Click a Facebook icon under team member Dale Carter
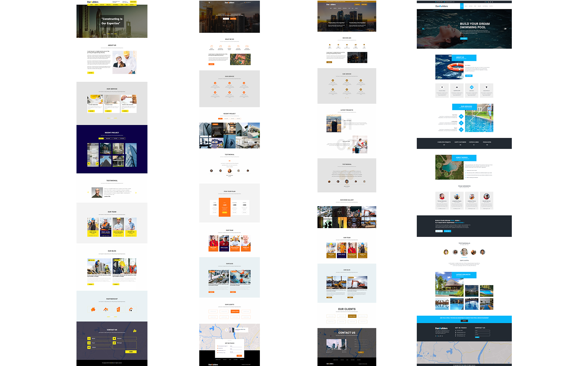Image resolution: width=588 pixels, height=366 pixels. pyautogui.click(x=90, y=236)
